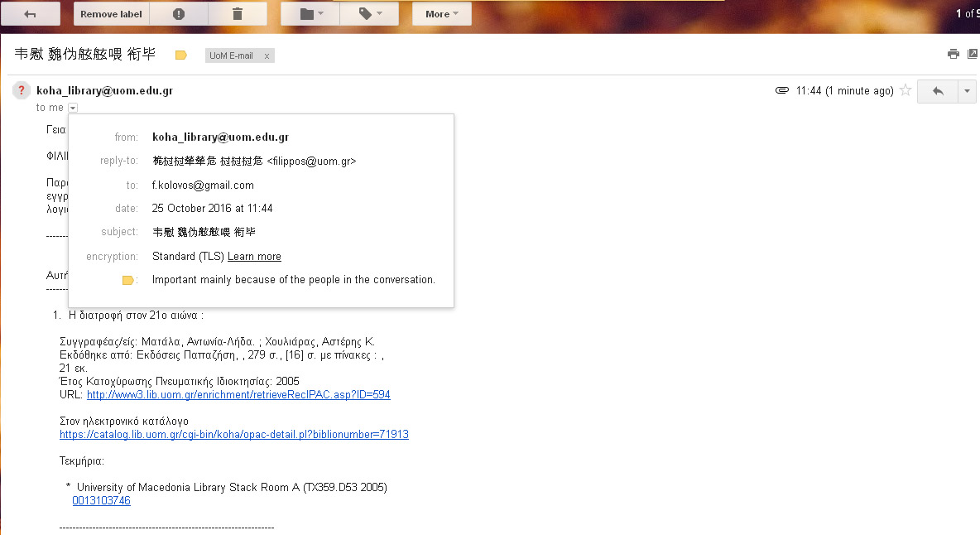Collapse details arrow next to "to me"

73,108
